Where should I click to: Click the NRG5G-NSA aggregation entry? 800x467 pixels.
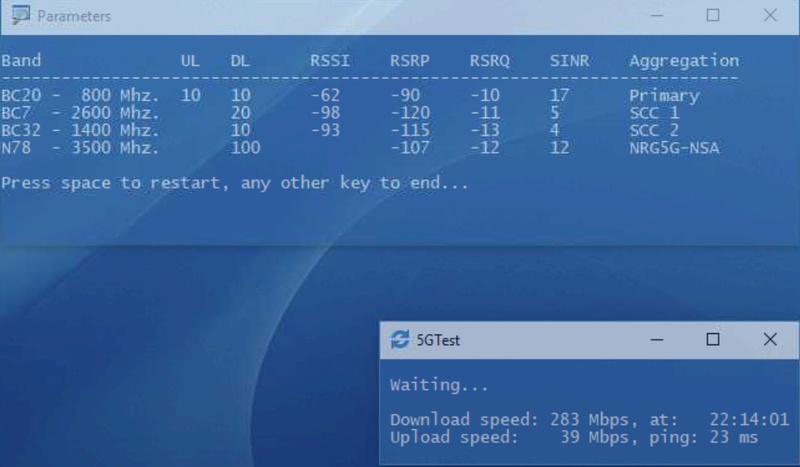pos(674,148)
